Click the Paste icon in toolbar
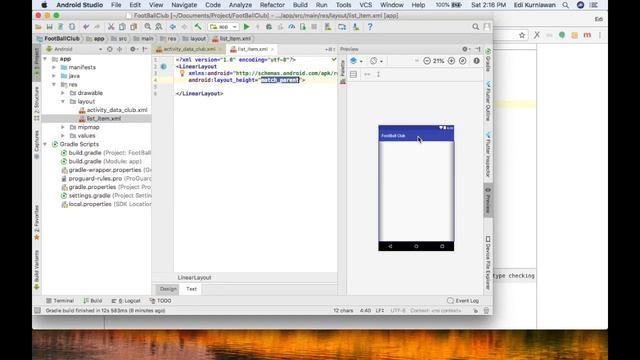640x360 pixels. 133,27
